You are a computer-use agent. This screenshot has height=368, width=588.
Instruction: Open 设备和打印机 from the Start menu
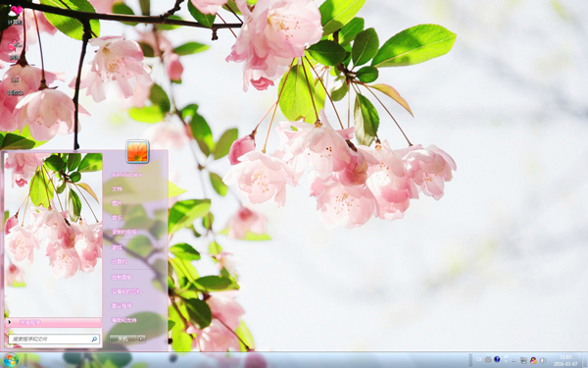pyautogui.click(x=126, y=291)
